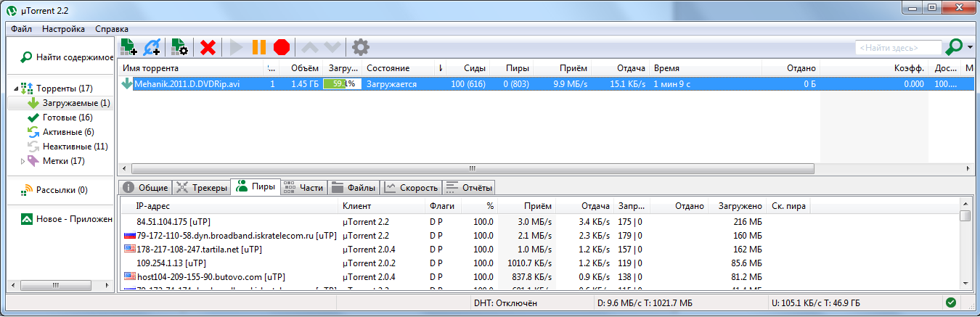This screenshot has height=317, width=980.
Task: Pause the torrent with orange pause button
Action: 258,47
